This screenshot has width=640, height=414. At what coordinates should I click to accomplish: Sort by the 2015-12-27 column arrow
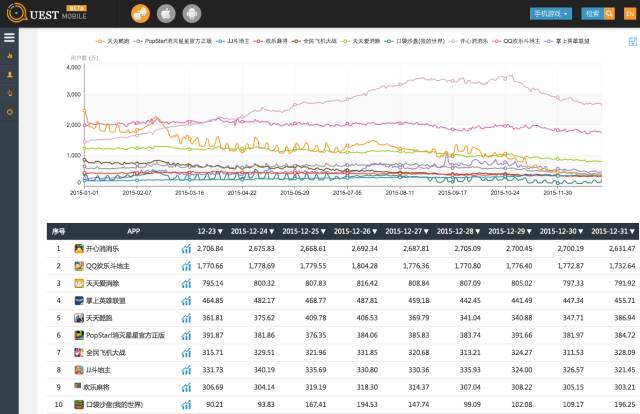point(426,231)
